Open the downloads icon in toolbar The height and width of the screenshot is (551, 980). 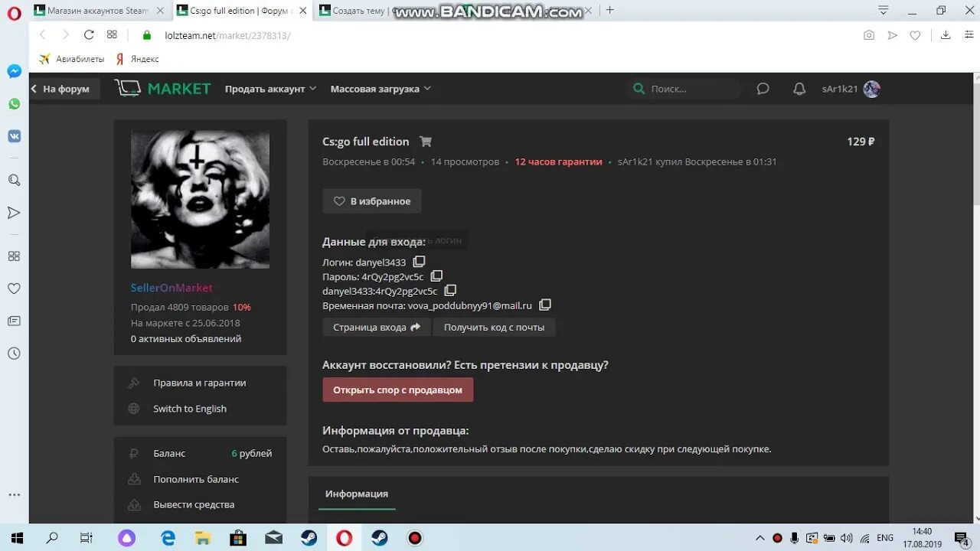[x=946, y=35]
